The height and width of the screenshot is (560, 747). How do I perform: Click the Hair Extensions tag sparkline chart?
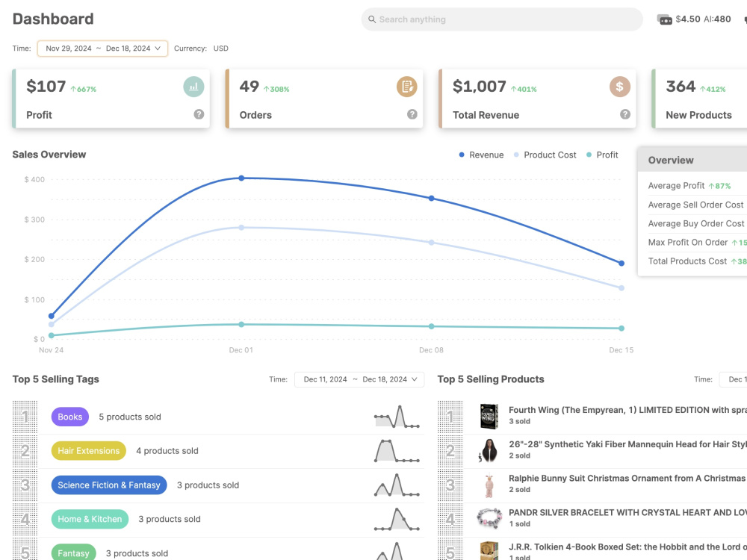[397, 450]
